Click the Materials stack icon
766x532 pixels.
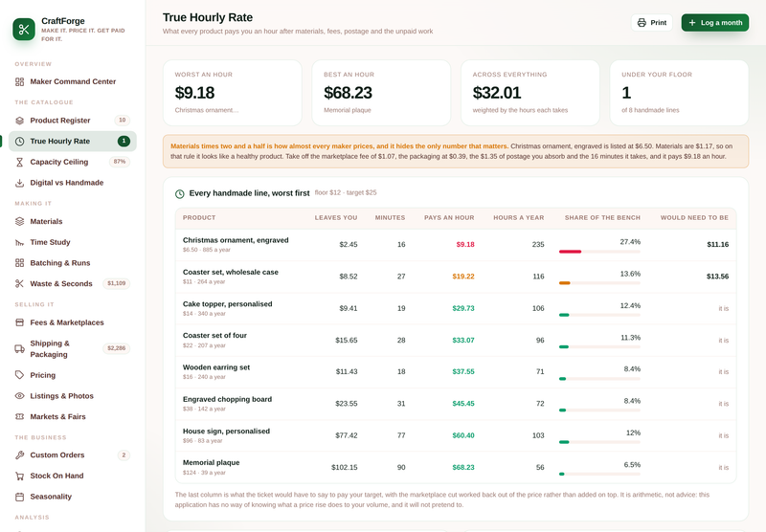(x=19, y=222)
